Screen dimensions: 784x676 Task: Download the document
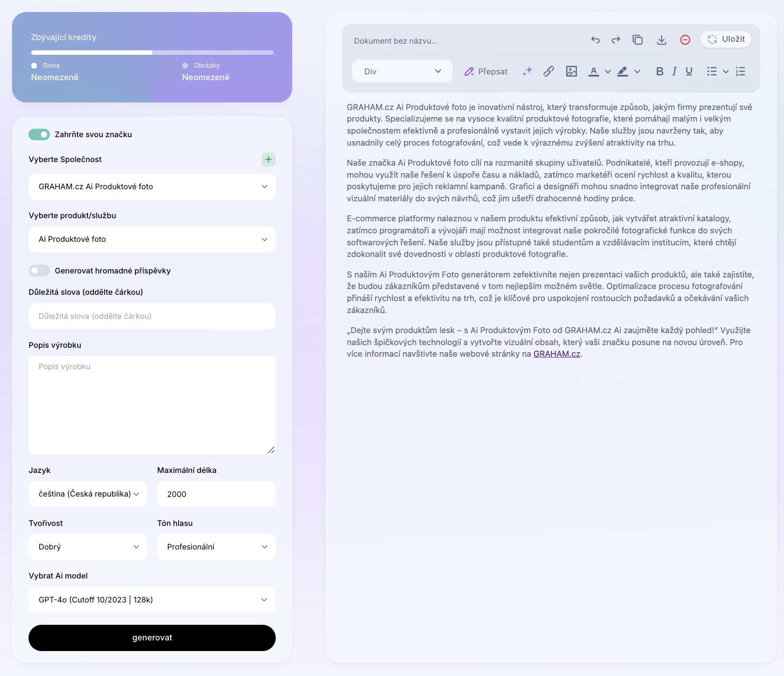click(661, 40)
